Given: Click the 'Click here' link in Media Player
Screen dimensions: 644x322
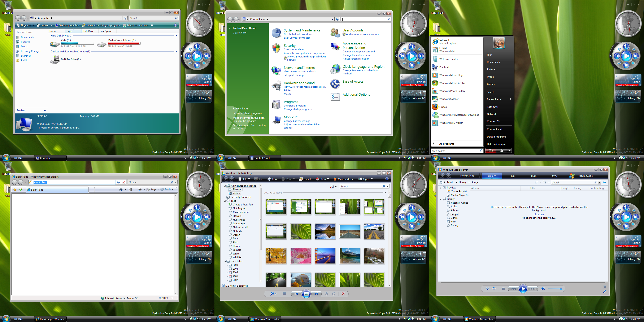Looking at the screenshot, I should coord(539,214).
